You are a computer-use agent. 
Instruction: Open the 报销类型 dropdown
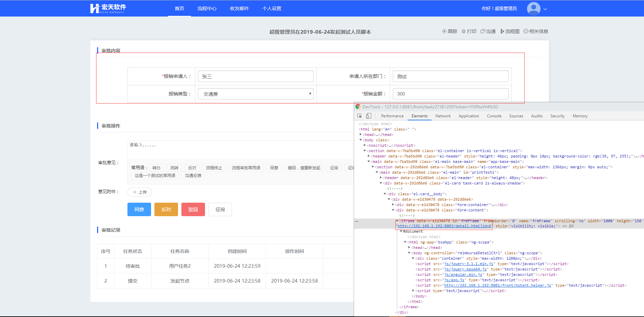point(256,94)
